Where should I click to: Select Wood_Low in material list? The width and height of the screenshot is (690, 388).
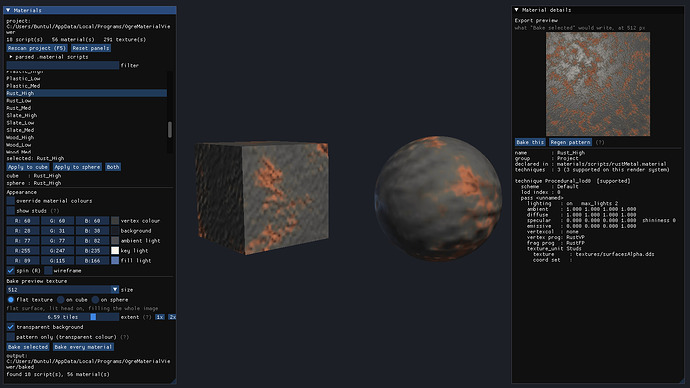click(x=86, y=145)
